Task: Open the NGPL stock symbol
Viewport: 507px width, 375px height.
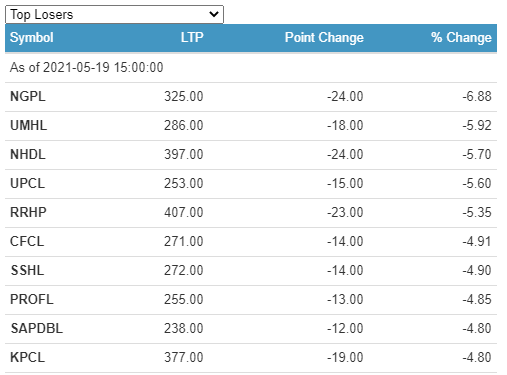Action: tap(28, 97)
